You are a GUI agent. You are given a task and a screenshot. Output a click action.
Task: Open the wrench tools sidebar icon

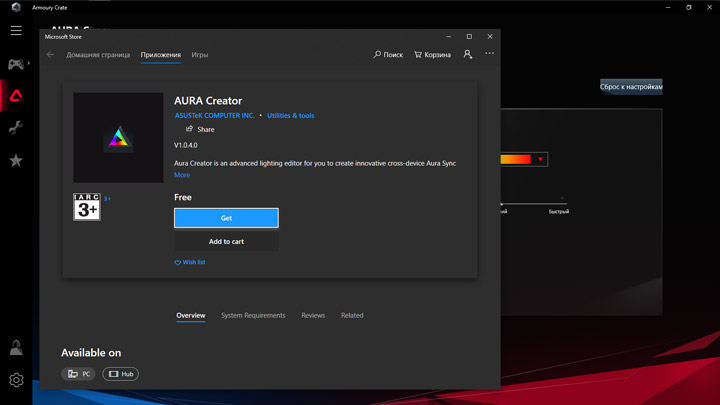[x=16, y=128]
